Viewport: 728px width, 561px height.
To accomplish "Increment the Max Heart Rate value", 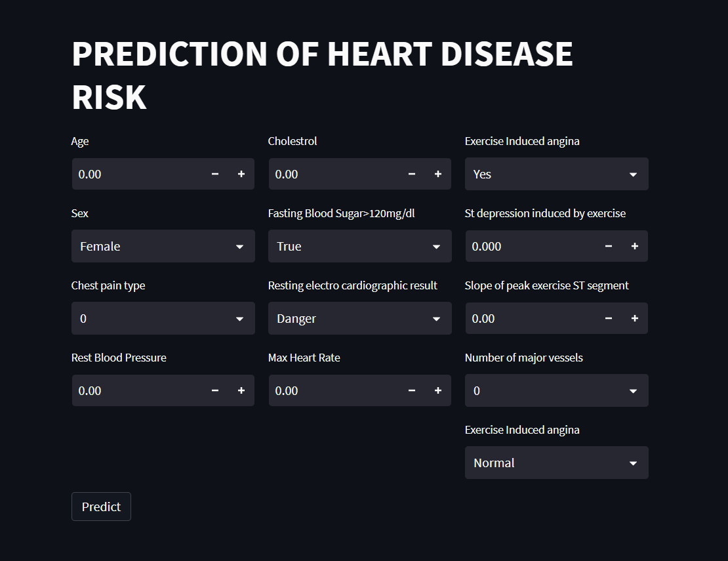I will tap(437, 390).
